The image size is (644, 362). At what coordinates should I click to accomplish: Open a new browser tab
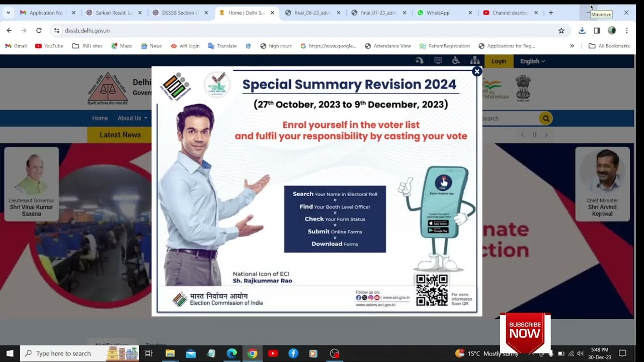click(550, 13)
